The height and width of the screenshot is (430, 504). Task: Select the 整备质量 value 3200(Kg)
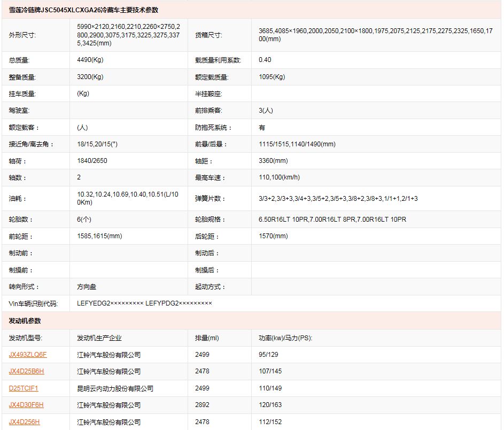[90, 77]
